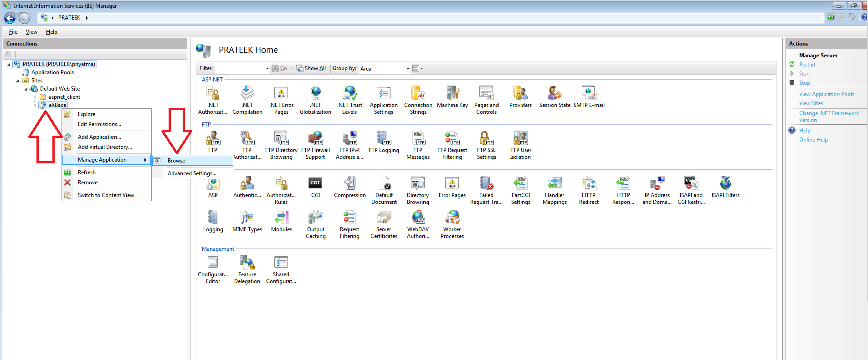This screenshot has width=868, height=360.
Task: Click Change .NET Framework Version link
Action: click(x=829, y=117)
